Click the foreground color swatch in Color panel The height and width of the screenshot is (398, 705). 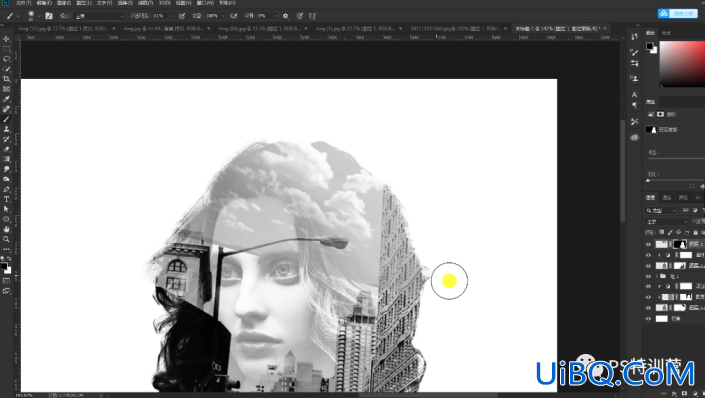(x=650, y=46)
